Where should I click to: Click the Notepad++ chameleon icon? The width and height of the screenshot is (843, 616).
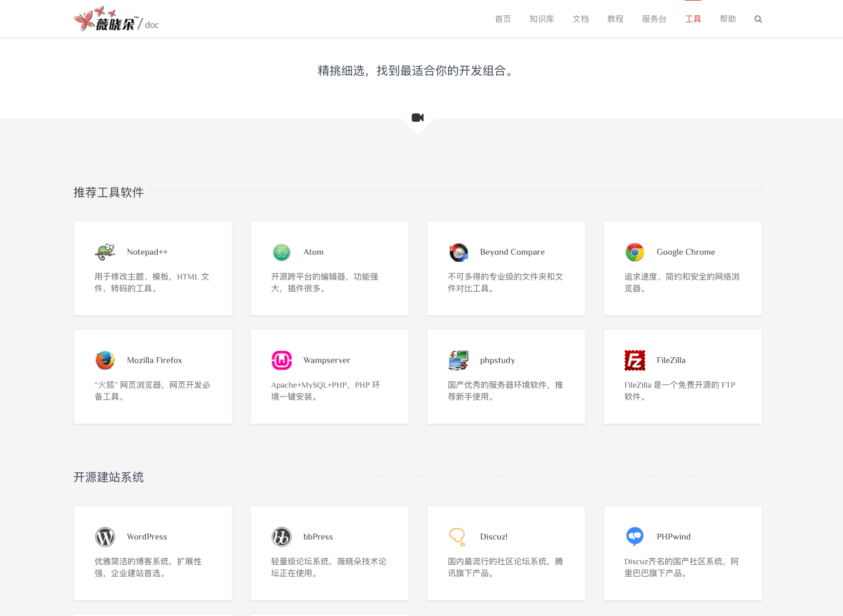[x=105, y=252]
